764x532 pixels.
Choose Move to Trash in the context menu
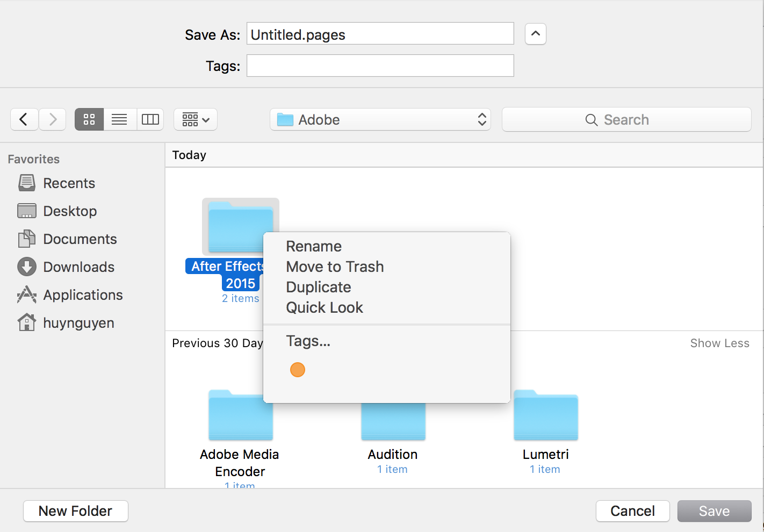click(335, 267)
